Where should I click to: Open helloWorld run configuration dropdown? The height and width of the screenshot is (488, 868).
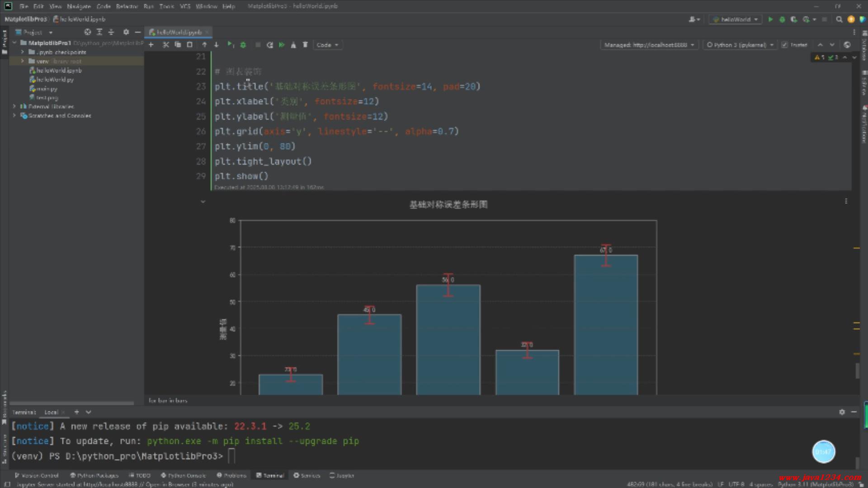pyautogui.click(x=736, y=19)
